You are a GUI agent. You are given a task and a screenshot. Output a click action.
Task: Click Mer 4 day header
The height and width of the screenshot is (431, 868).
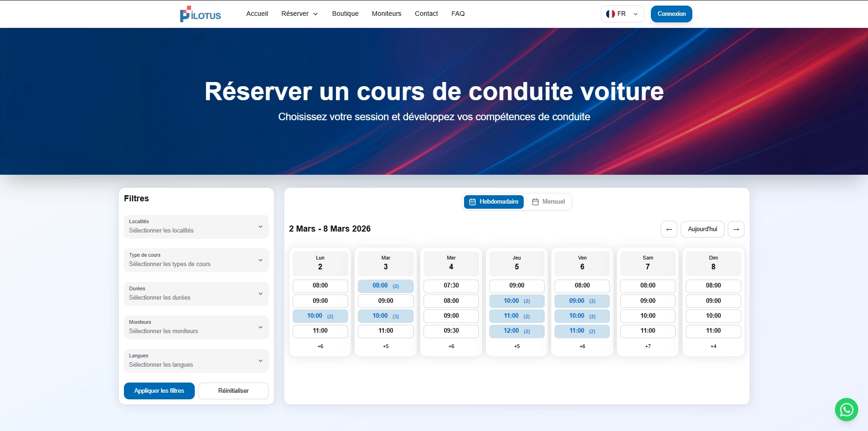coord(451,263)
